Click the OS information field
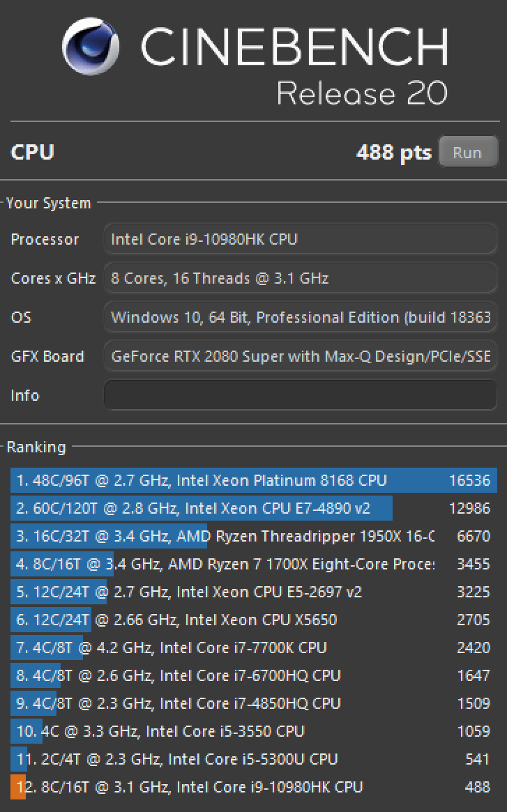 (300, 318)
